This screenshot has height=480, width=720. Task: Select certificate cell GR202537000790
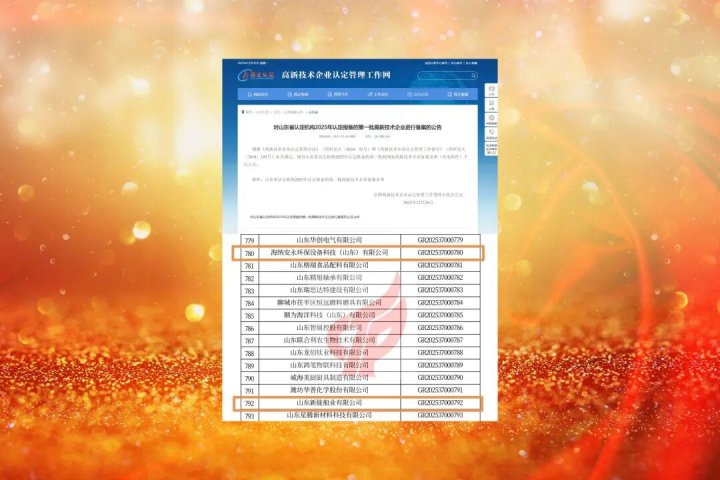[x=440, y=378]
